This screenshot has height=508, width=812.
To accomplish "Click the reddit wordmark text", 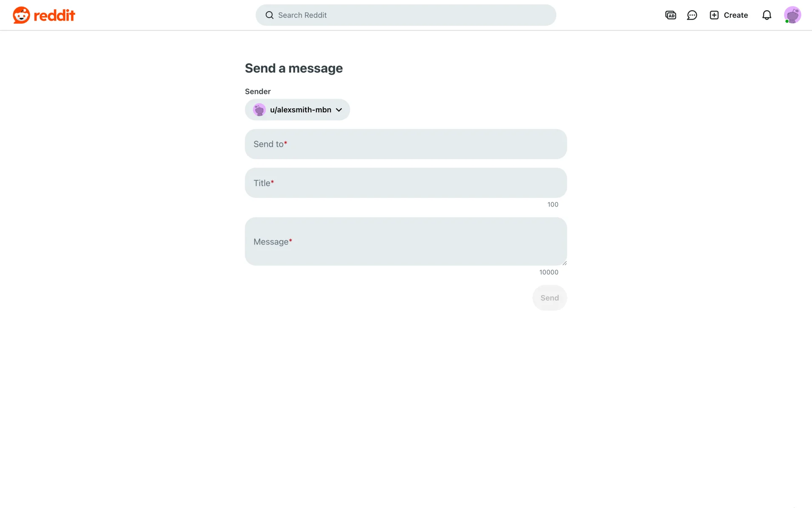I will pos(54,16).
